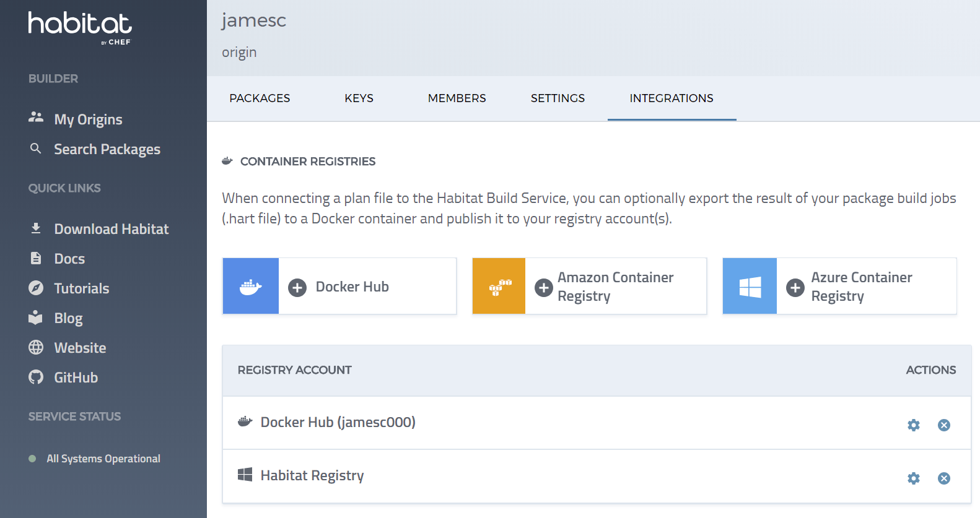Click the plus icon for Amazon Container Registry
Viewport: 980px width, 518px height.
(543, 287)
